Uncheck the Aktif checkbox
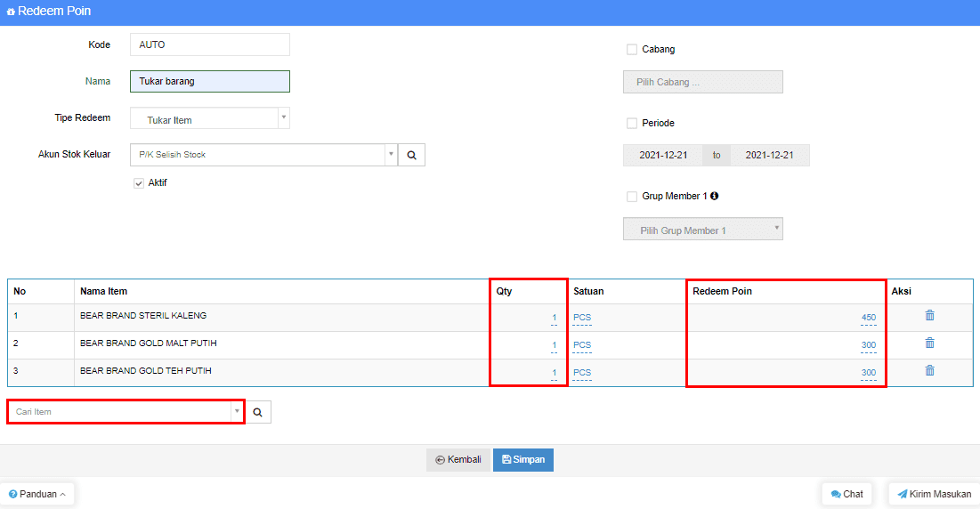The image size is (980, 509). [x=139, y=183]
